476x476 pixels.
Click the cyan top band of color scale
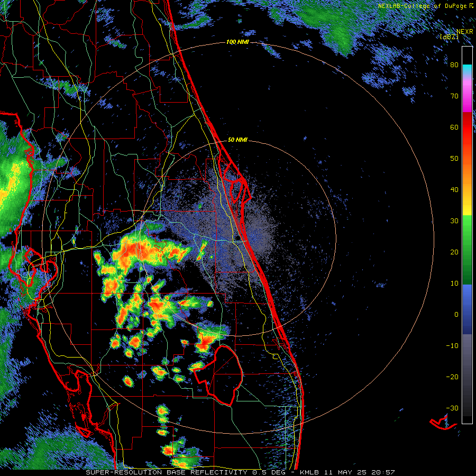point(467,70)
